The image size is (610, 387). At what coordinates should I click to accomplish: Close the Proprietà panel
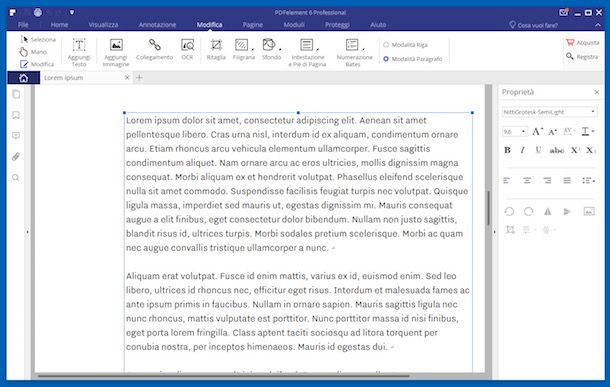pos(597,92)
